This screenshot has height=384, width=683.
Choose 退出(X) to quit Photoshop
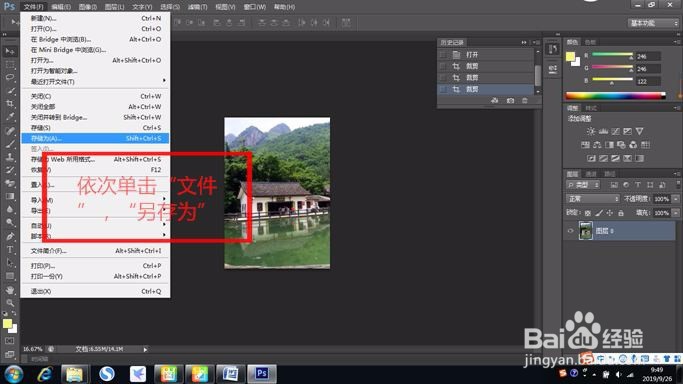(95, 291)
